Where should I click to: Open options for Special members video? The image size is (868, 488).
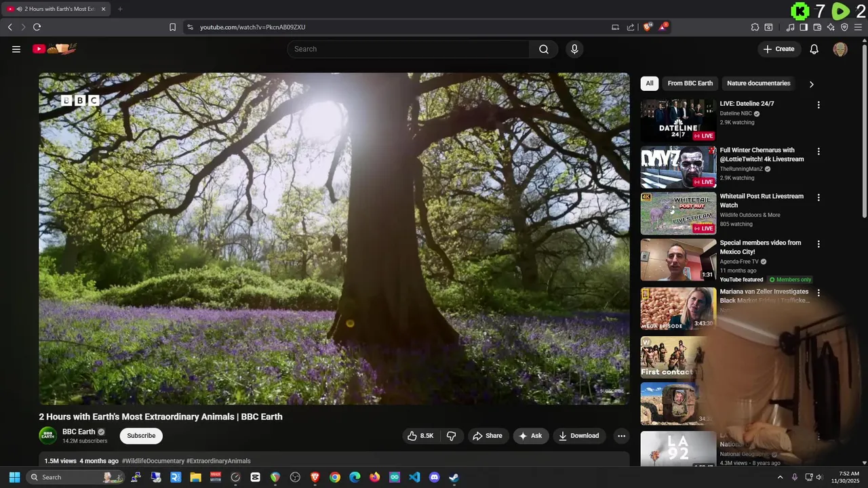pos(818,244)
